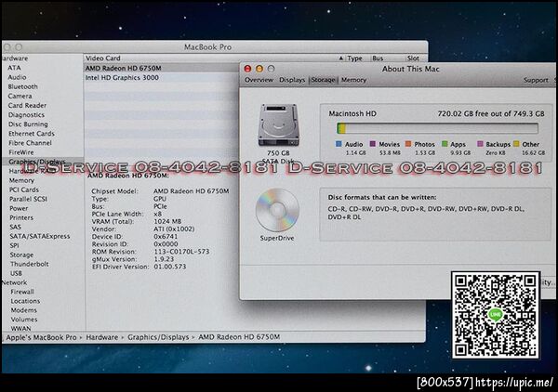Select Disc Burning in the sidebar
Image resolution: width=558 pixels, height=392 pixels.
28,124
